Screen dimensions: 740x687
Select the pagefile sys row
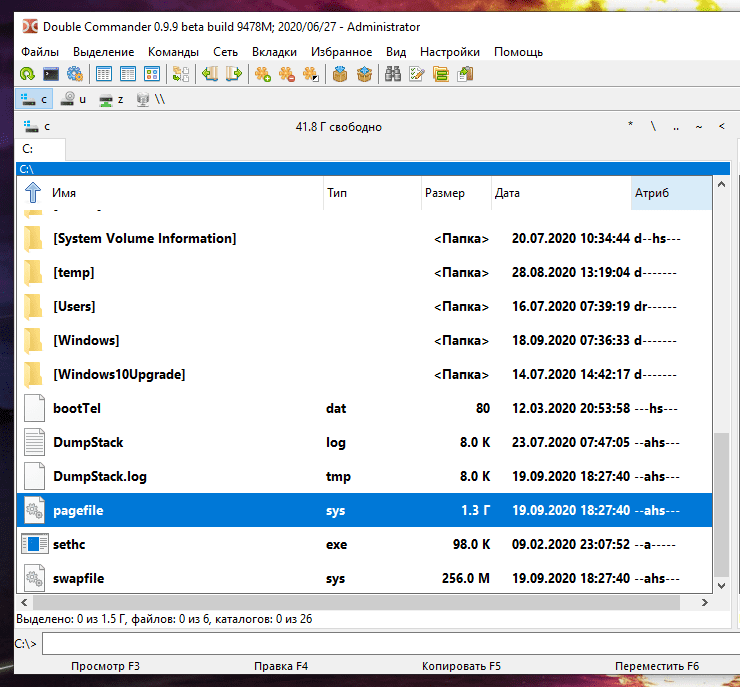tap(364, 510)
